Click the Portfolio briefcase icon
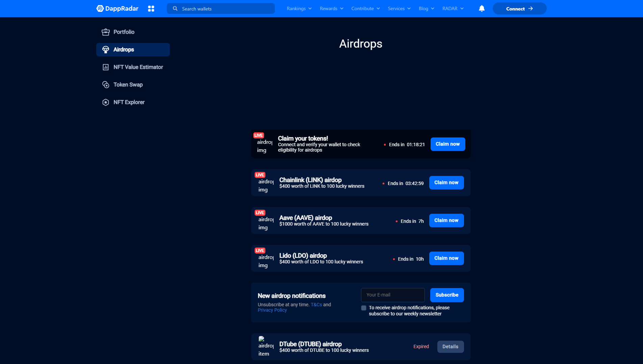The width and height of the screenshot is (643, 364). [106, 32]
